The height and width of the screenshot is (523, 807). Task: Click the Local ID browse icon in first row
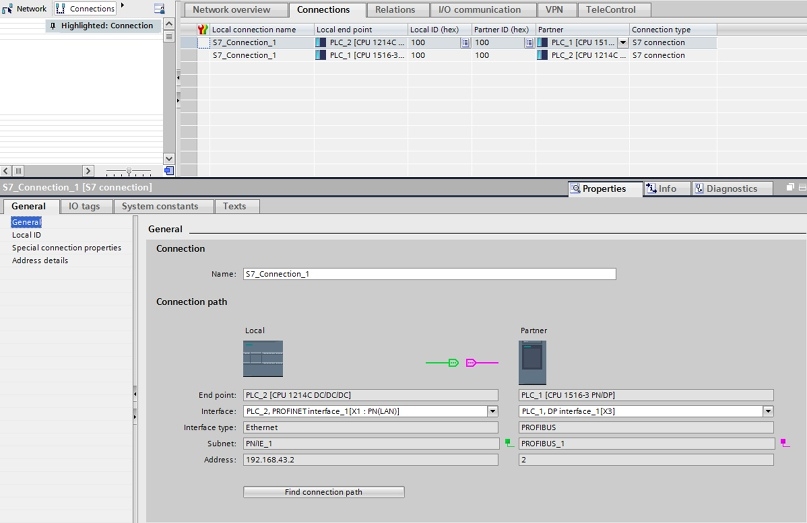465,43
